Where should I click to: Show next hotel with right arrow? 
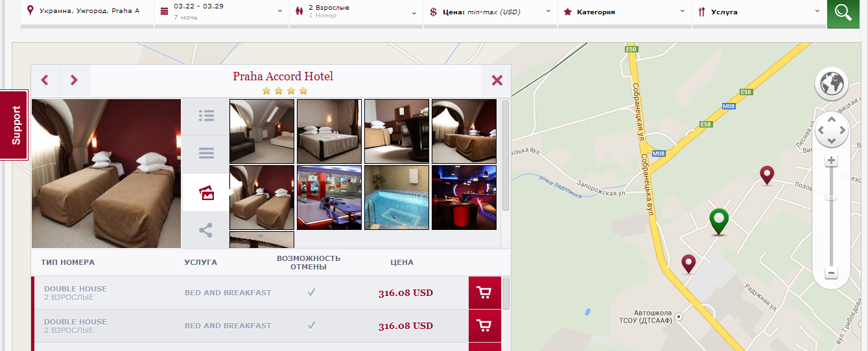[75, 80]
